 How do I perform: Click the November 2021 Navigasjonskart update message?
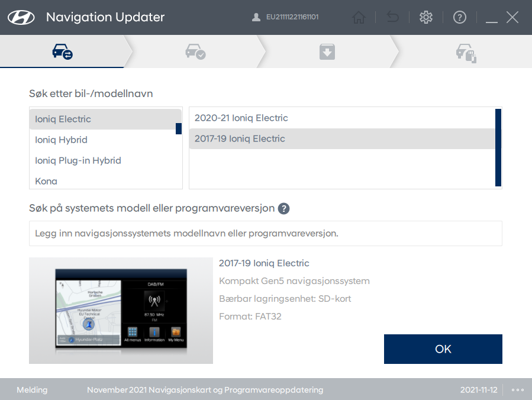point(205,390)
